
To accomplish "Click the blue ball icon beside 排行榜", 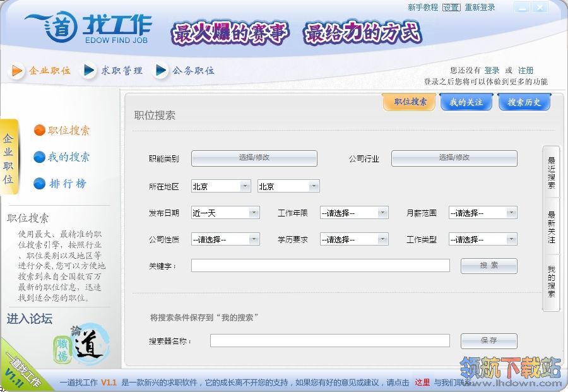I will click(x=39, y=184).
